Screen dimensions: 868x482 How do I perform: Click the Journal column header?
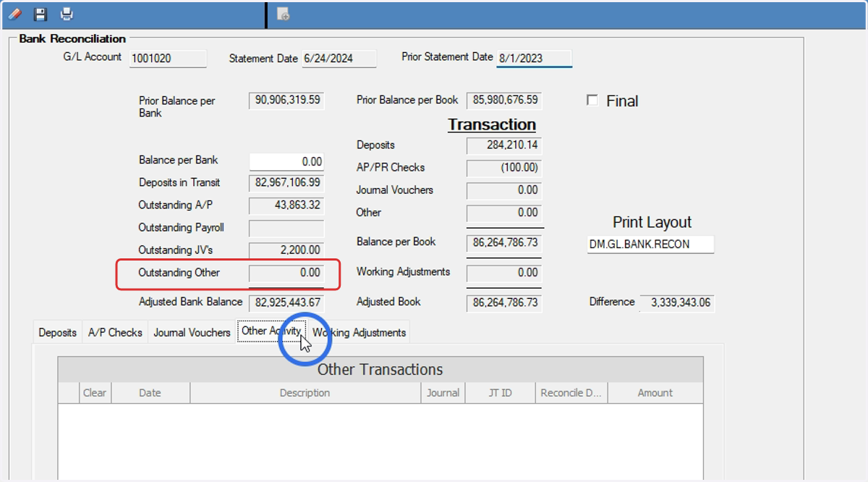[x=443, y=393]
